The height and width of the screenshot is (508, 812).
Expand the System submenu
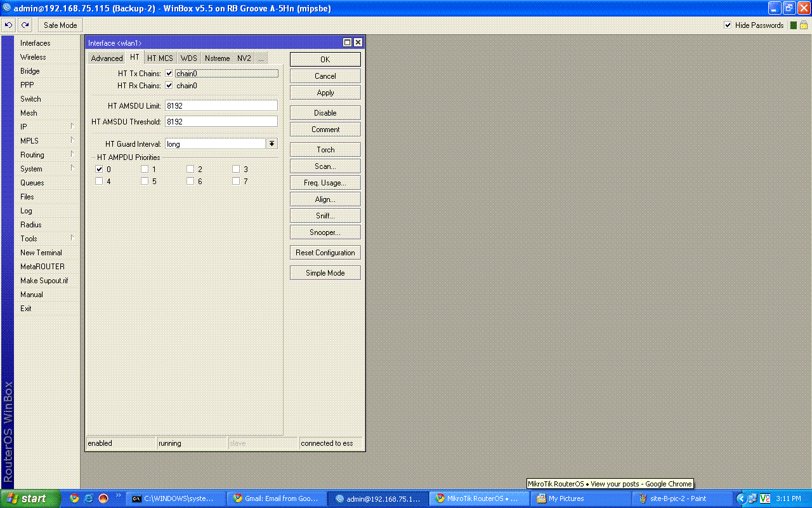coord(48,169)
